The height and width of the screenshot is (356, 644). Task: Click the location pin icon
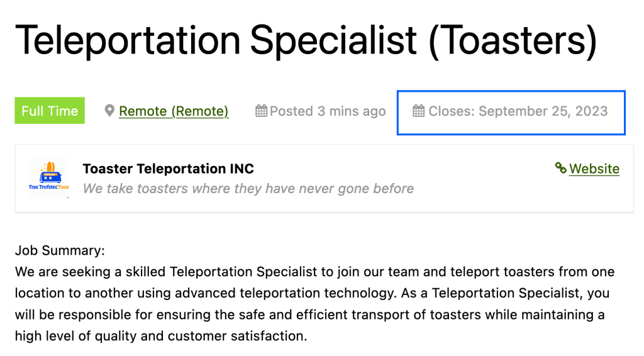109,111
